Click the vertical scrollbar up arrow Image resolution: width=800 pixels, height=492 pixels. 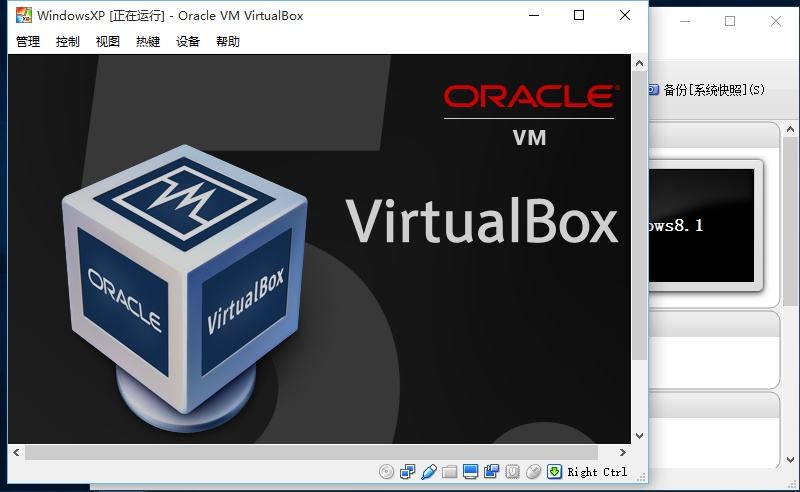tap(639, 63)
